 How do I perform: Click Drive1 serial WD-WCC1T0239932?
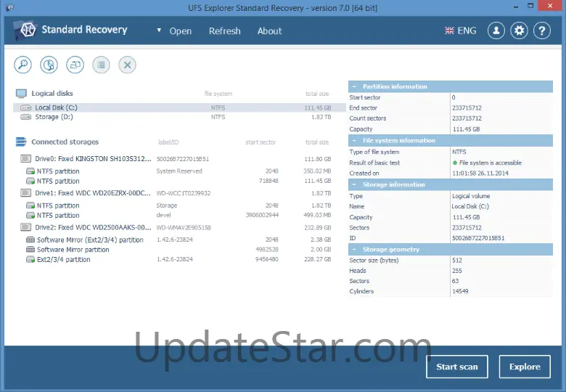pyautogui.click(x=184, y=194)
